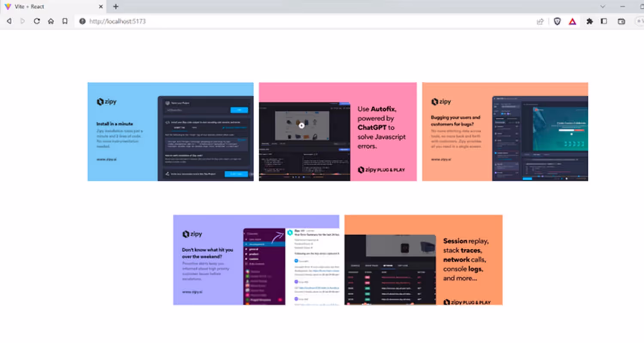Click the zipy logo on 'Bugging your users' card
The image size is (644, 343).
(x=441, y=102)
